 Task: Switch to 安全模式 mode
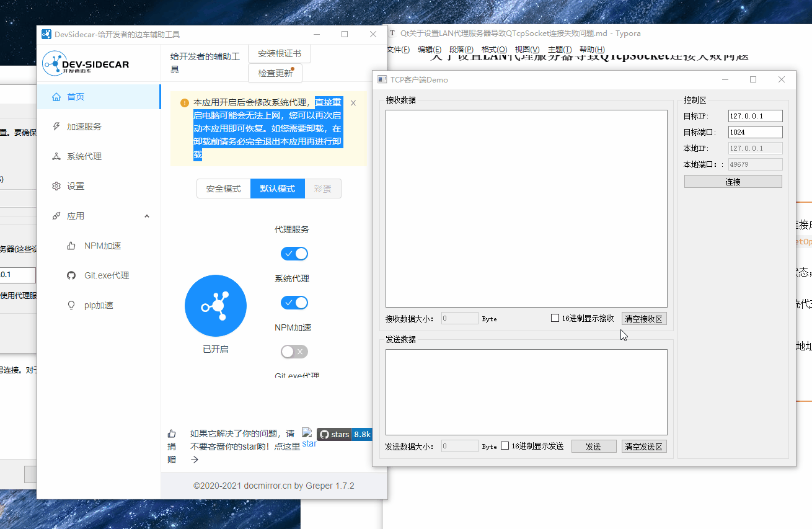[x=223, y=188]
